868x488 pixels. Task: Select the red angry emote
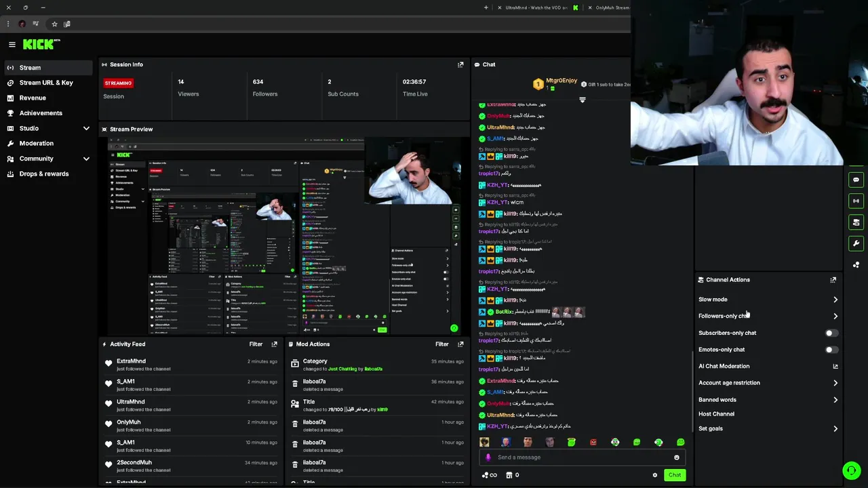point(593,442)
